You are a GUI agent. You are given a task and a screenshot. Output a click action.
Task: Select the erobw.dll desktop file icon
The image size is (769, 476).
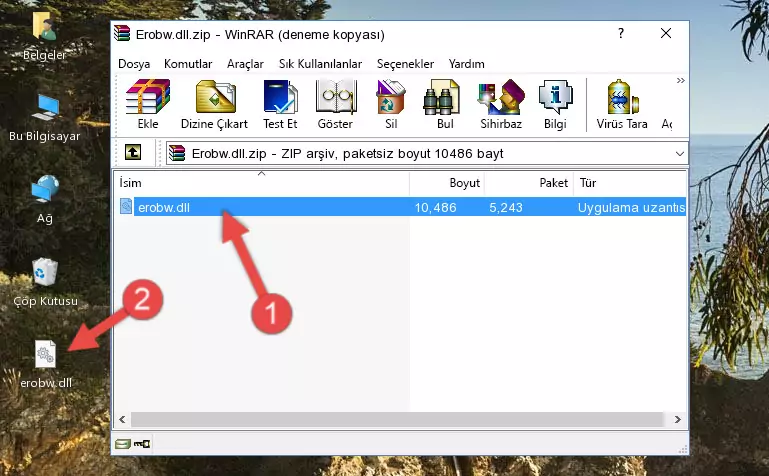pyautogui.click(x=46, y=364)
